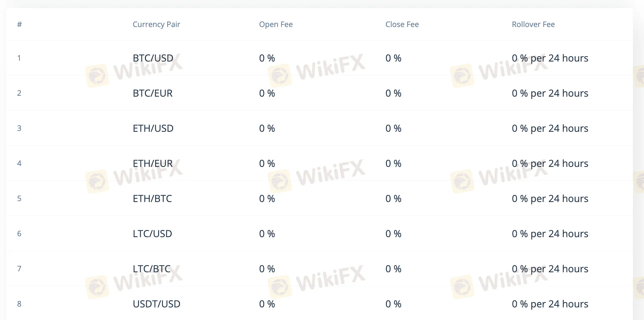Click the ETH/BTC close fee value

393,198
